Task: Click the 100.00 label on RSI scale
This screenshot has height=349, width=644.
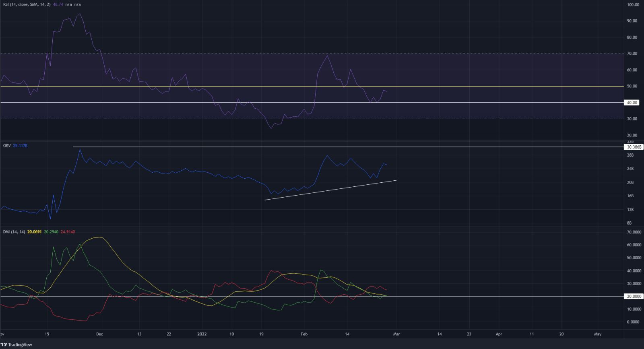Action: 633,5
